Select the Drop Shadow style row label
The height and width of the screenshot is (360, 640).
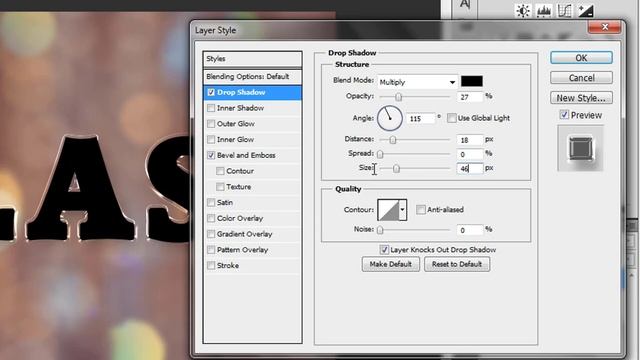click(241, 92)
